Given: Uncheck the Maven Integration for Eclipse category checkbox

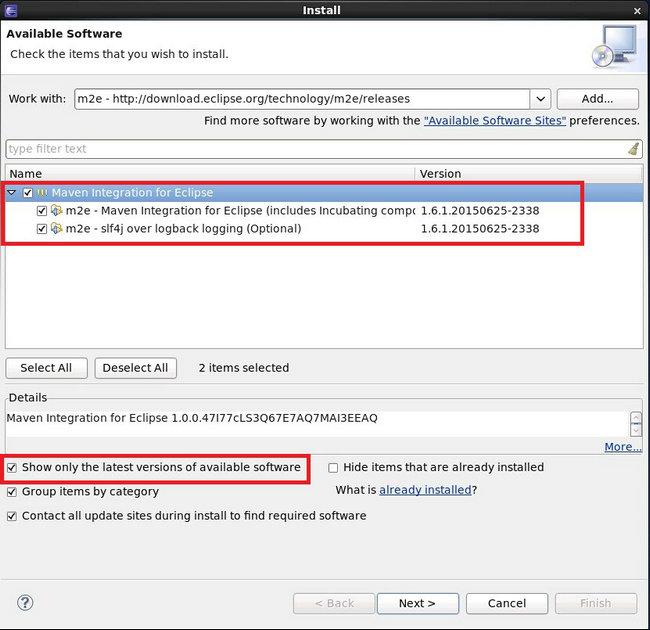Looking at the screenshot, I should (28, 193).
